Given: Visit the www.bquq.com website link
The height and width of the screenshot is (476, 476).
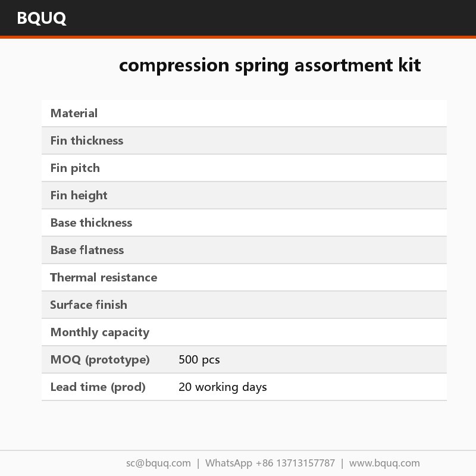Looking at the screenshot, I should [384, 464].
